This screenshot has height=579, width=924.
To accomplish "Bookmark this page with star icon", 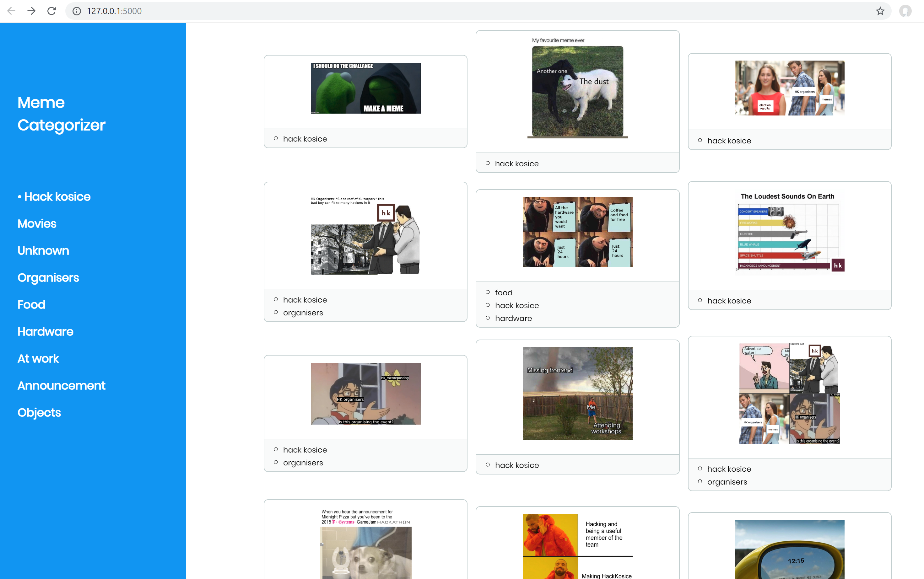I will (880, 11).
